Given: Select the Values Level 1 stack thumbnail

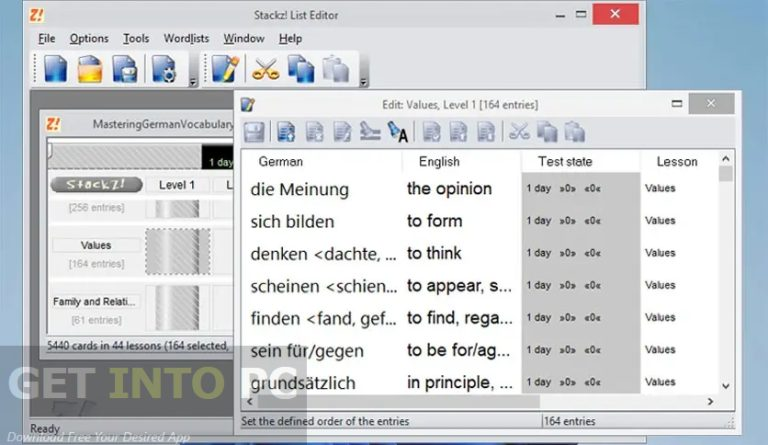Looking at the screenshot, I should click(178, 252).
